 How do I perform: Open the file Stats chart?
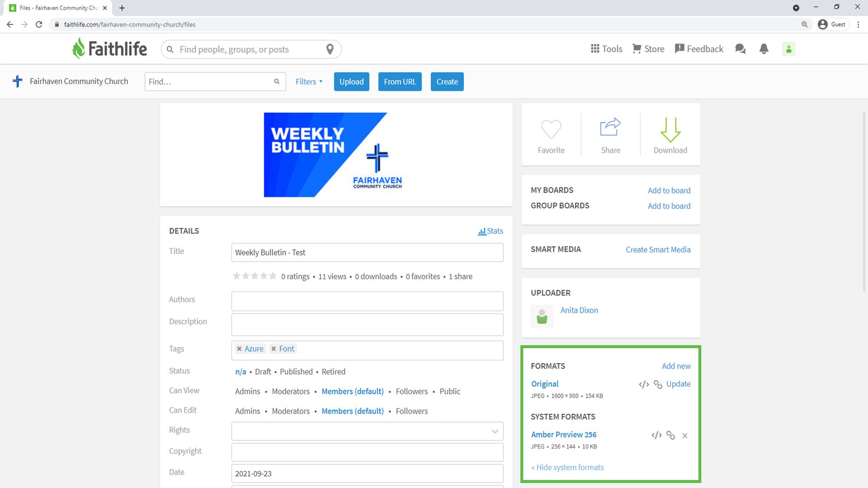click(x=491, y=231)
